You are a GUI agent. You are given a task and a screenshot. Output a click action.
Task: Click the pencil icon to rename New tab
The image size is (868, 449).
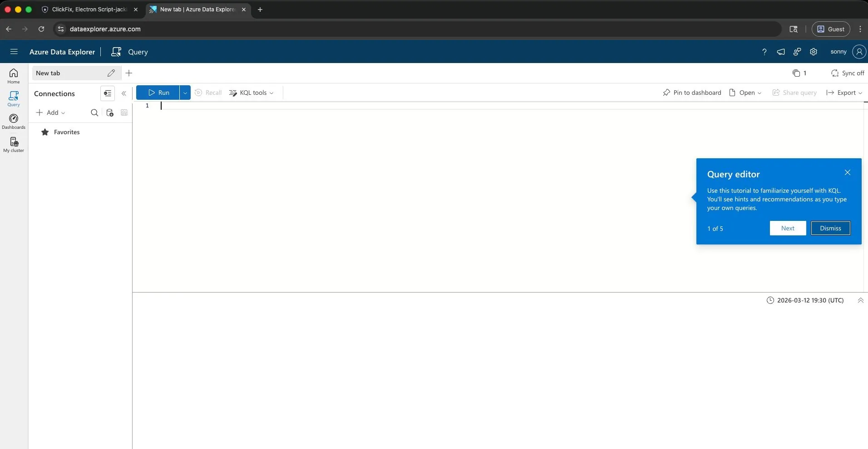point(111,73)
